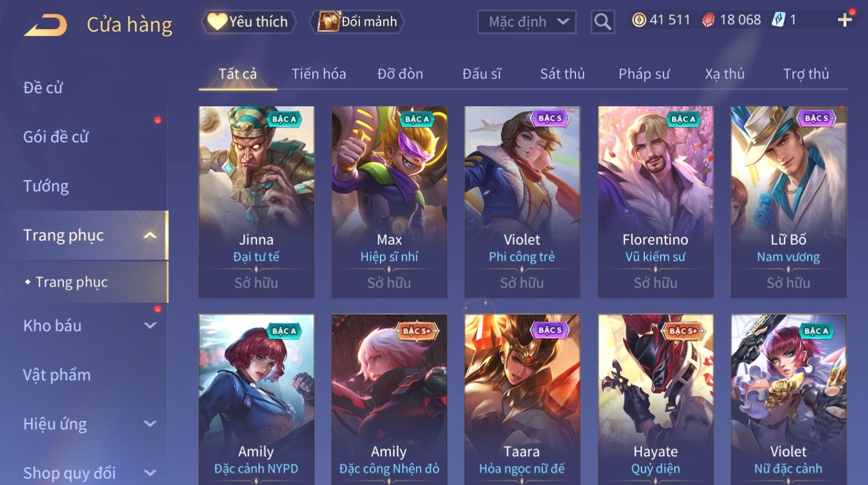
Task: Switch to the Pháp sư tab
Action: tap(644, 74)
